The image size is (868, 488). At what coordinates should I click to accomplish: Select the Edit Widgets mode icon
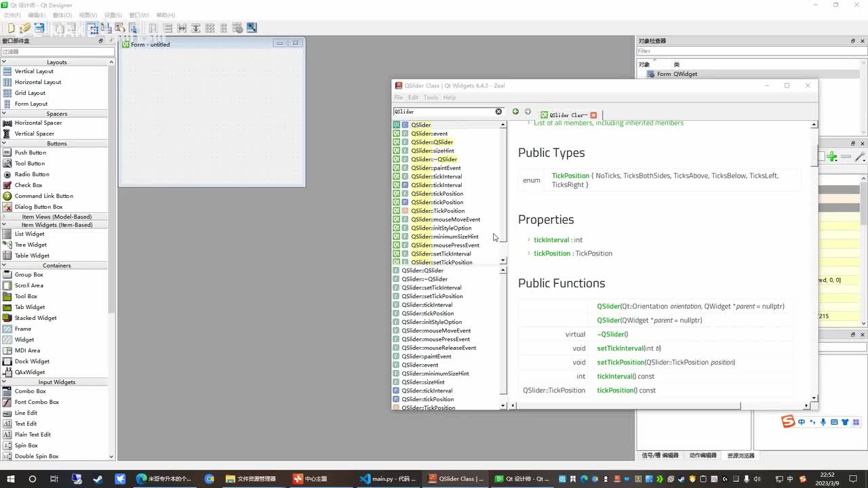92,28
